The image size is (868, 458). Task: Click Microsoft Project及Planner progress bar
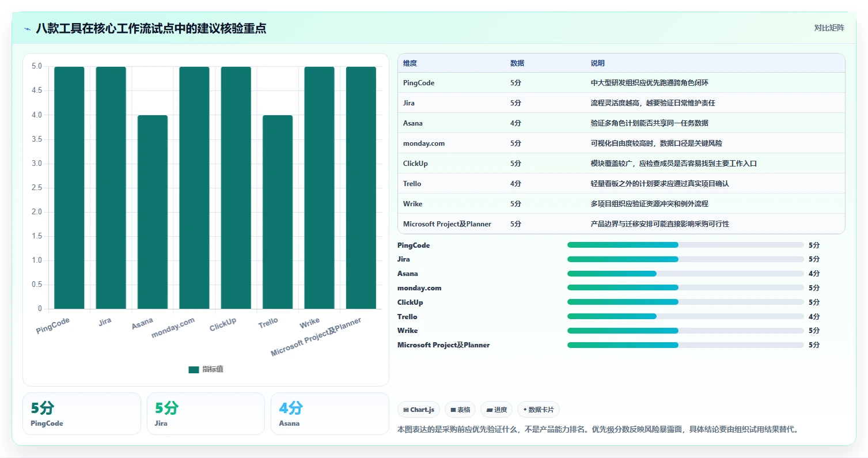pyautogui.click(x=685, y=345)
